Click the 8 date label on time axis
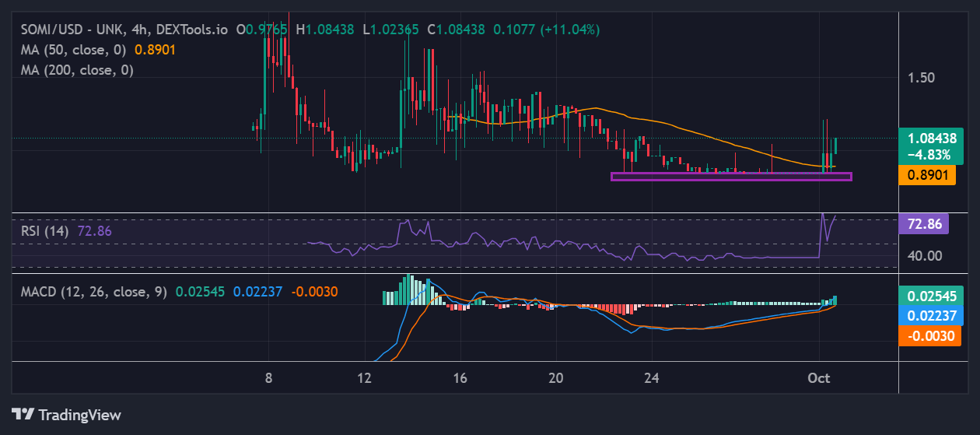980x435 pixels. tap(268, 378)
